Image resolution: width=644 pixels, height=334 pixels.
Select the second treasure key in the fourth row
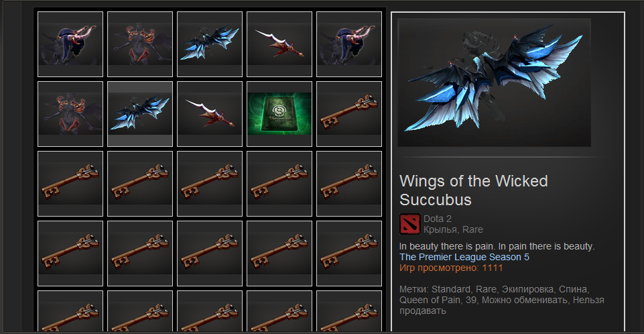click(x=140, y=254)
